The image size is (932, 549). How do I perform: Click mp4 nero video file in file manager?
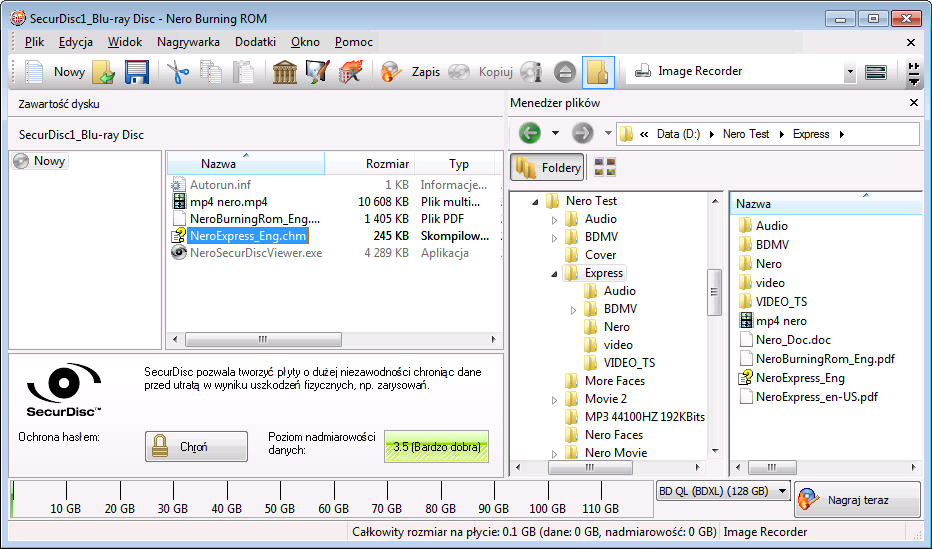click(781, 321)
